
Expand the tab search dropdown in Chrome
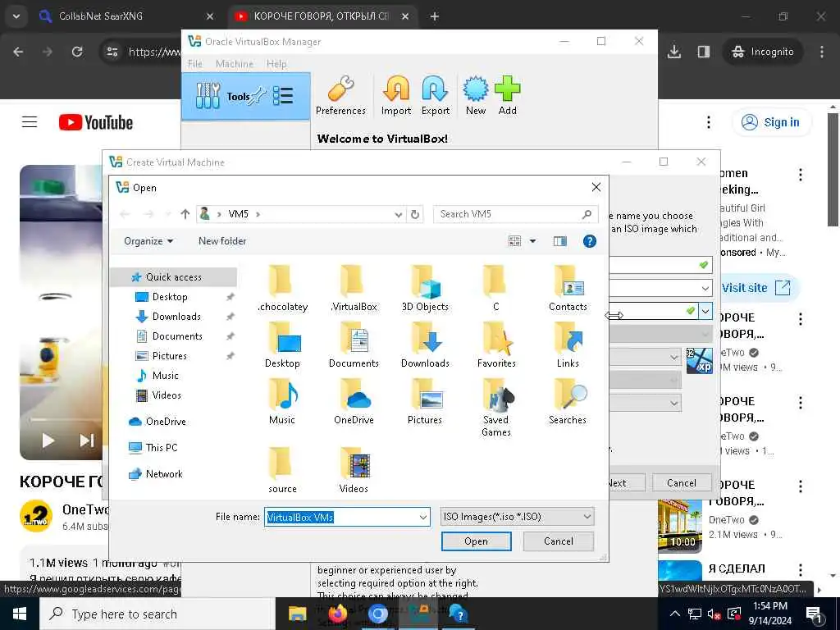(x=16, y=16)
